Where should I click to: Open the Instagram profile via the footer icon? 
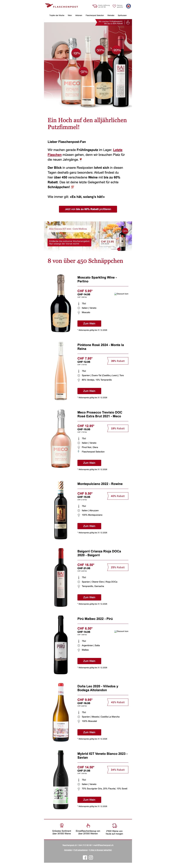click(91, 857)
